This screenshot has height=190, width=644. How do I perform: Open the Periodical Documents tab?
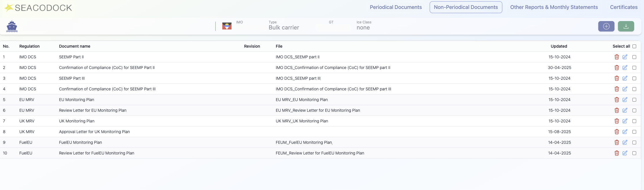(396, 7)
